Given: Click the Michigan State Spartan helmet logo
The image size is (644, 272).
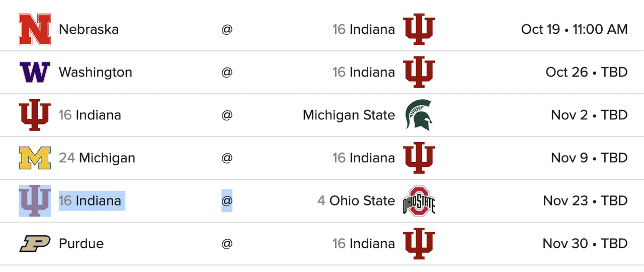Looking at the screenshot, I should pyautogui.click(x=419, y=115).
